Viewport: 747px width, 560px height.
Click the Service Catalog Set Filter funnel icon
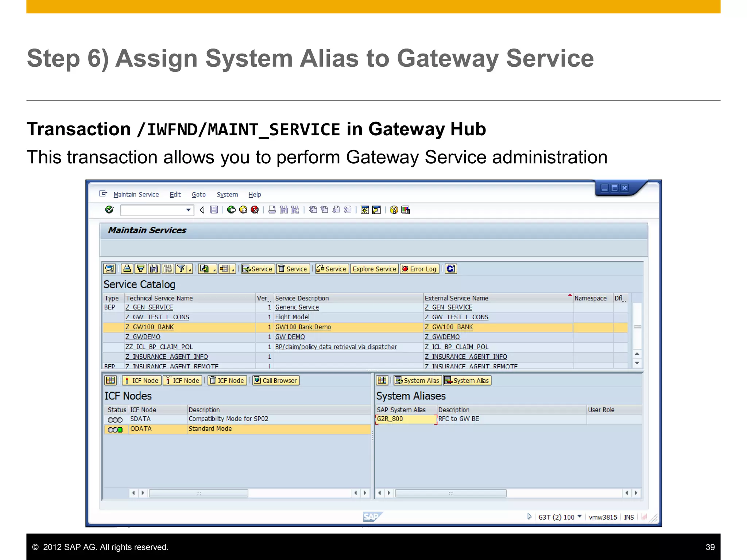181,269
